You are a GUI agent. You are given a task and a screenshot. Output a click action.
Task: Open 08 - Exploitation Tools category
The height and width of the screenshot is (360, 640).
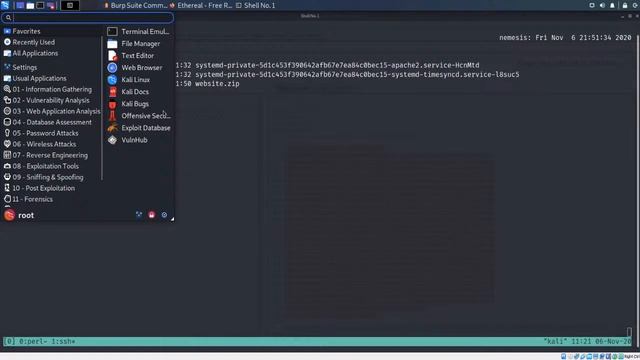51,166
